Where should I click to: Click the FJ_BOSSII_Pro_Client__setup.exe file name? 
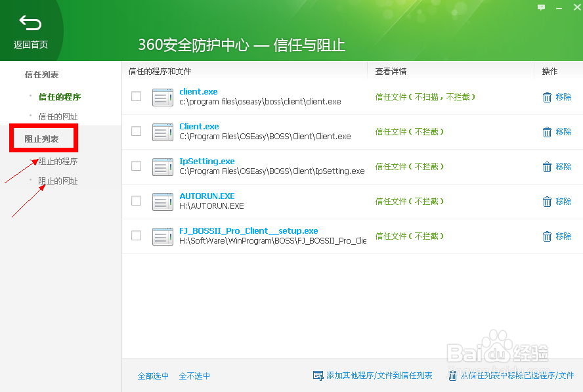[x=248, y=231]
